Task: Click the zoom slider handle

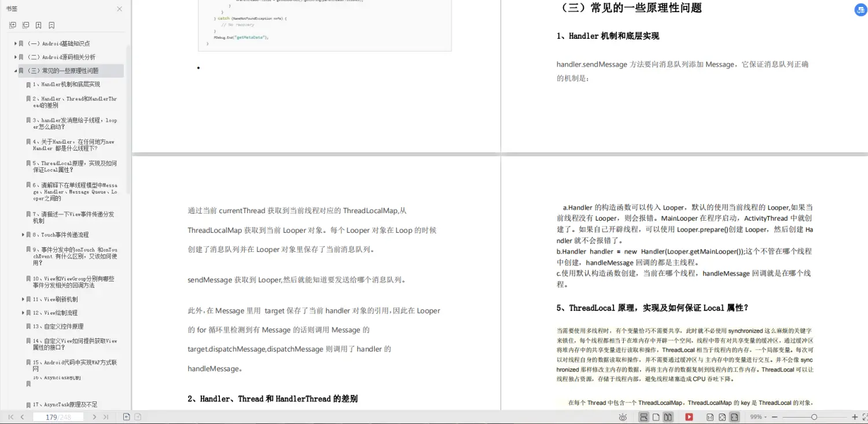Action: pyautogui.click(x=814, y=417)
